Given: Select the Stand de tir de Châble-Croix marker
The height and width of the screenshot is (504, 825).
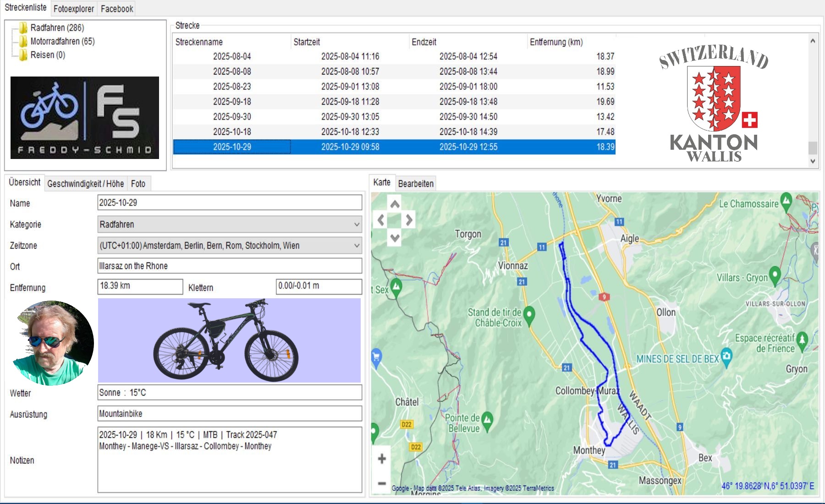Looking at the screenshot, I should click(x=529, y=315).
